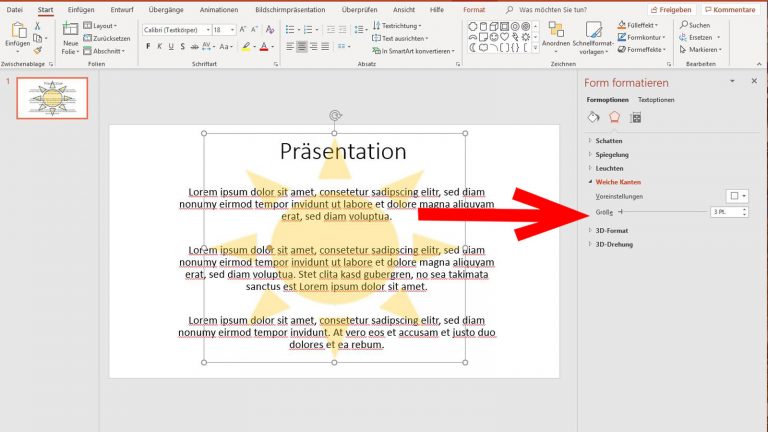The height and width of the screenshot is (432, 768).
Task: Decrease font size
Action: point(254,30)
